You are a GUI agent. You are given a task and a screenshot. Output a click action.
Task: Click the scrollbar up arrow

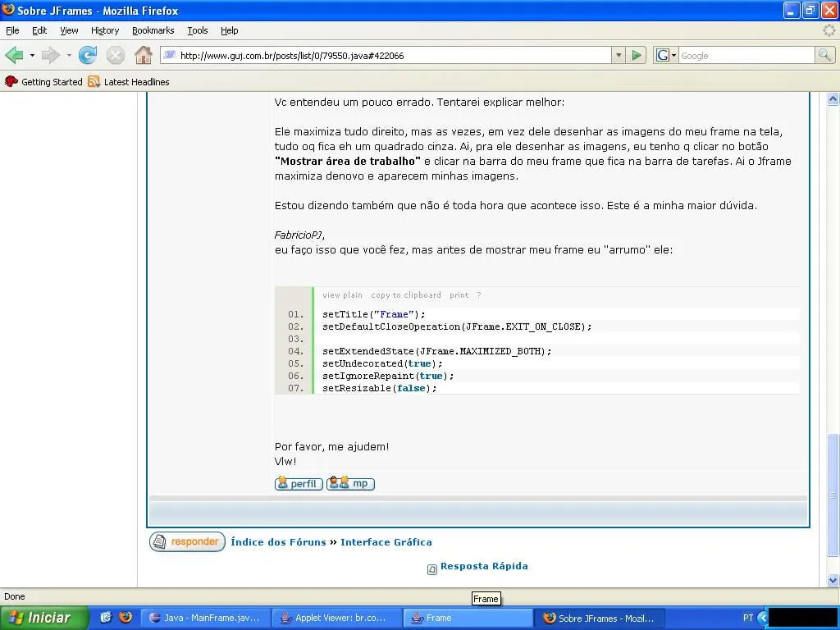[x=833, y=99]
